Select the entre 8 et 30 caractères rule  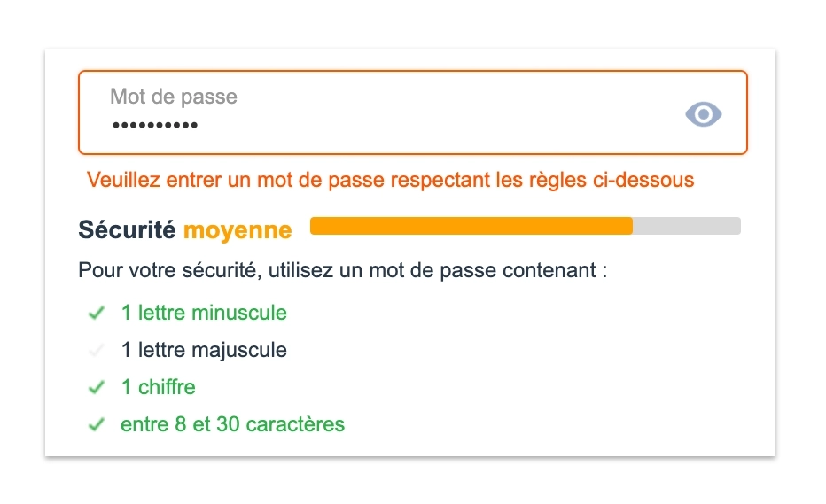click(x=232, y=424)
